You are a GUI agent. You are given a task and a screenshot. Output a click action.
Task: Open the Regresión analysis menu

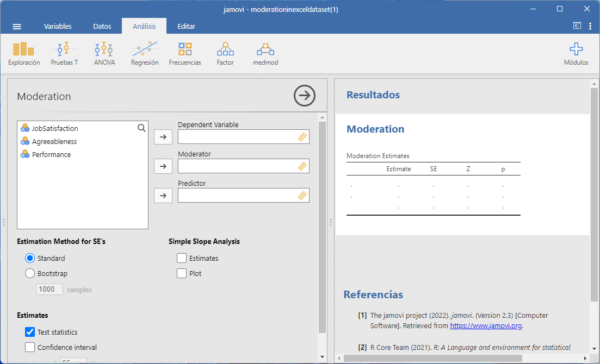(x=145, y=54)
